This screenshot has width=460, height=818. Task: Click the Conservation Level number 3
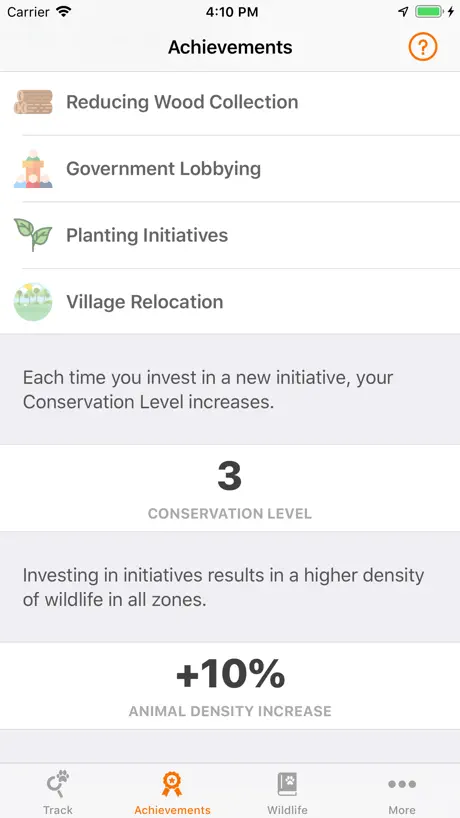pos(230,476)
